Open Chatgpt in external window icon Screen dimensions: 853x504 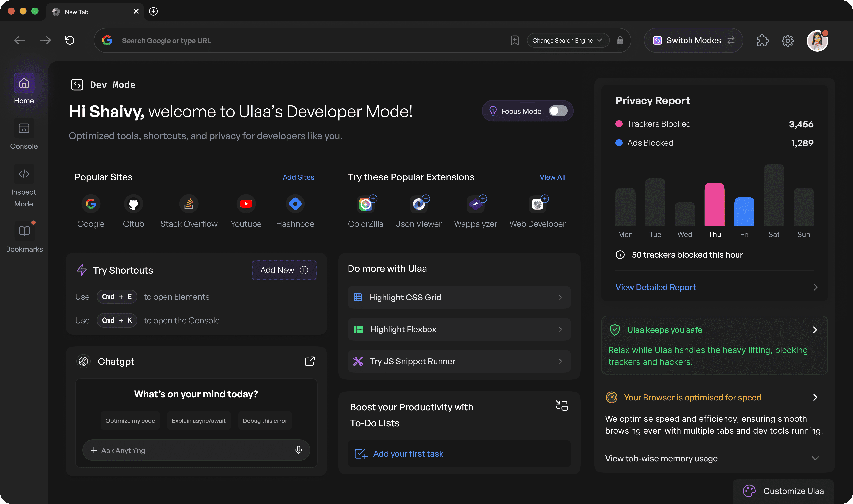(x=309, y=361)
